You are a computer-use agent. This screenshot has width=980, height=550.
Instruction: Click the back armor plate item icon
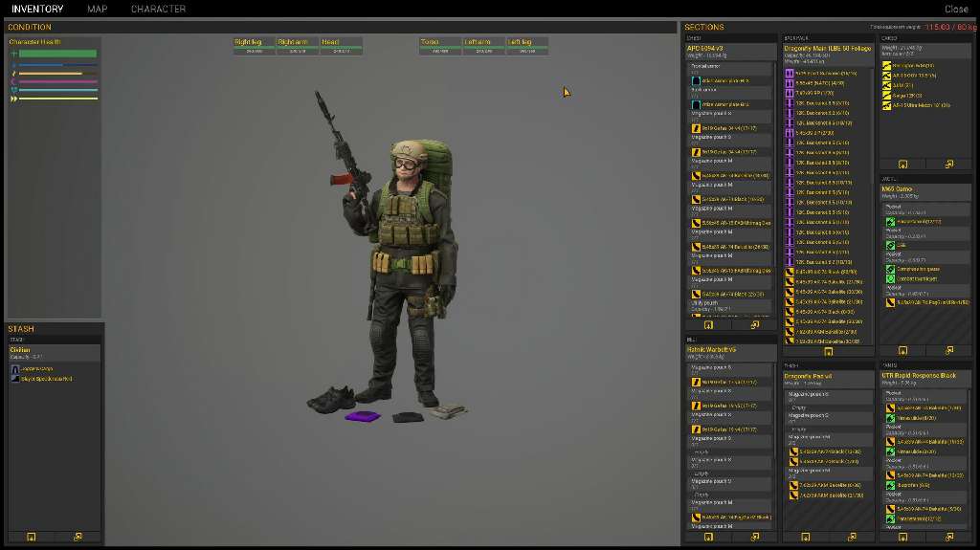pos(696,104)
